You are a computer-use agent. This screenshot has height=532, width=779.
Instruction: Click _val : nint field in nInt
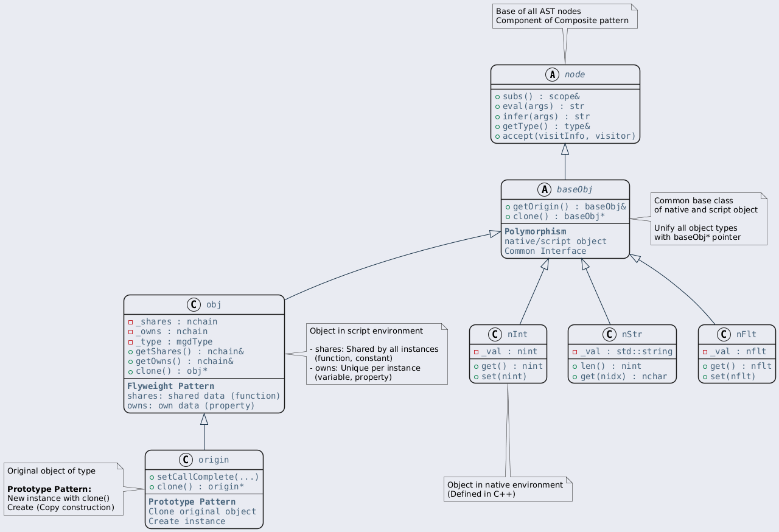click(x=508, y=351)
